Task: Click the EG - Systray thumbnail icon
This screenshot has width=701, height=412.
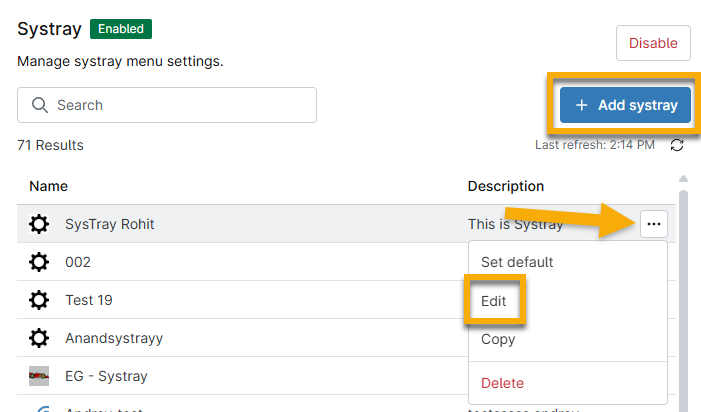Action: click(x=39, y=376)
